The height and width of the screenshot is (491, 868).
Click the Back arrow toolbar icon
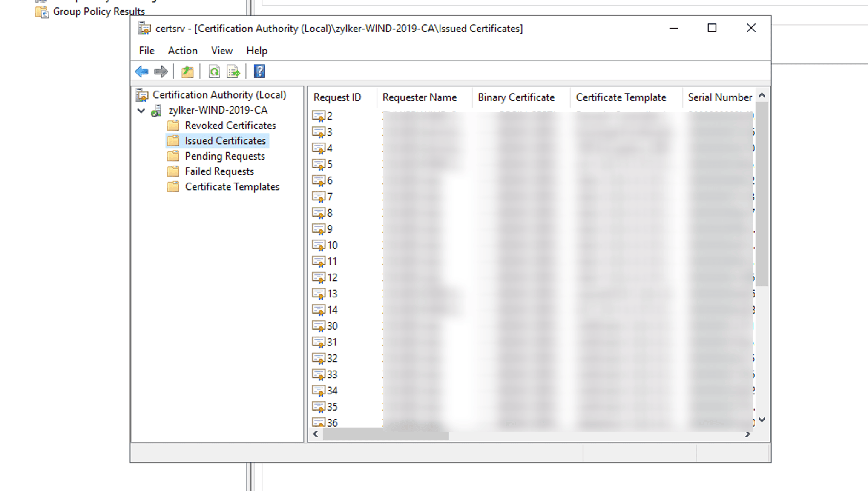142,71
